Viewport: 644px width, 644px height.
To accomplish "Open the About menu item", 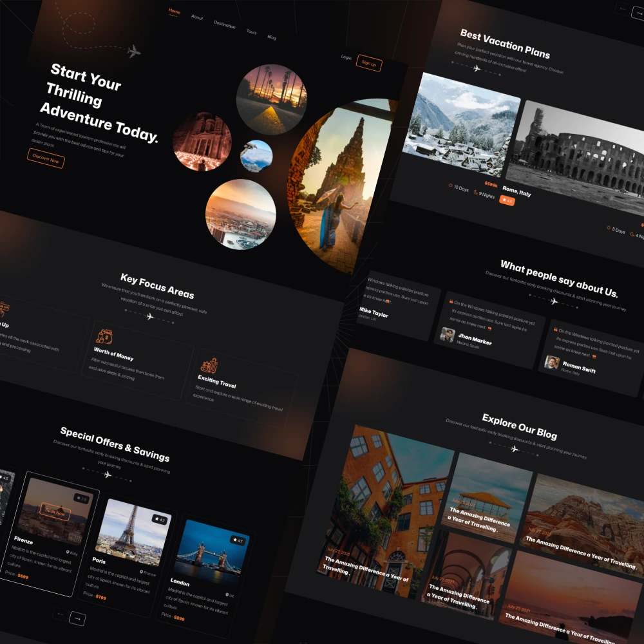I will [x=196, y=17].
